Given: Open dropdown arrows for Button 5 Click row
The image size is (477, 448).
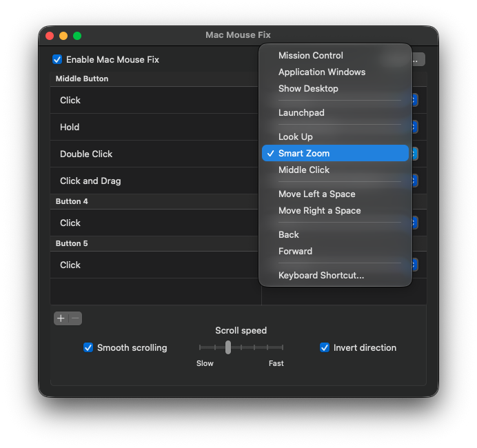Looking at the screenshot, I should pyautogui.click(x=415, y=265).
